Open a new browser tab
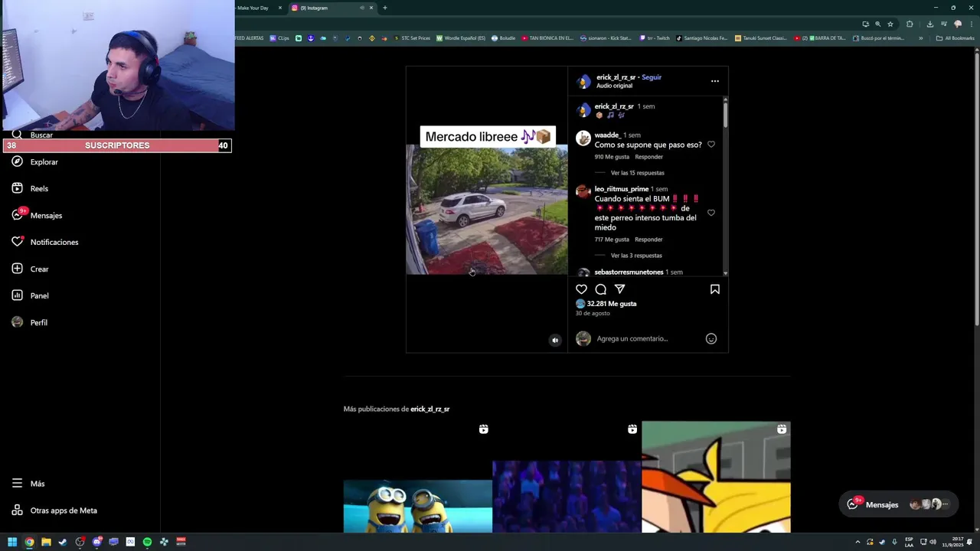 coord(384,8)
